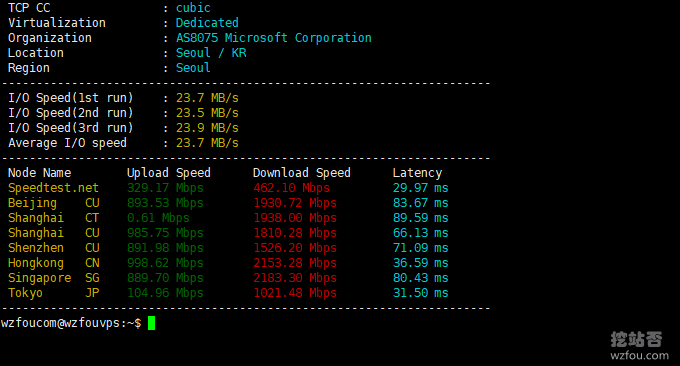680x366 pixels.
Task: Select the 'cubic' TCP CC value
Action: point(193,8)
